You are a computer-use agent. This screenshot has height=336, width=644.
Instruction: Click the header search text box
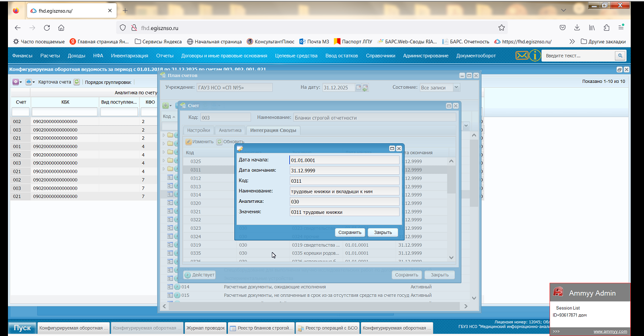pyautogui.click(x=578, y=55)
